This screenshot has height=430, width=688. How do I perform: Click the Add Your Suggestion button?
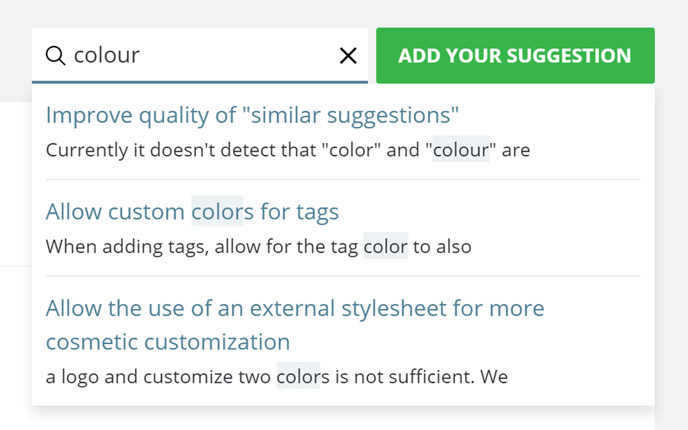pos(515,56)
